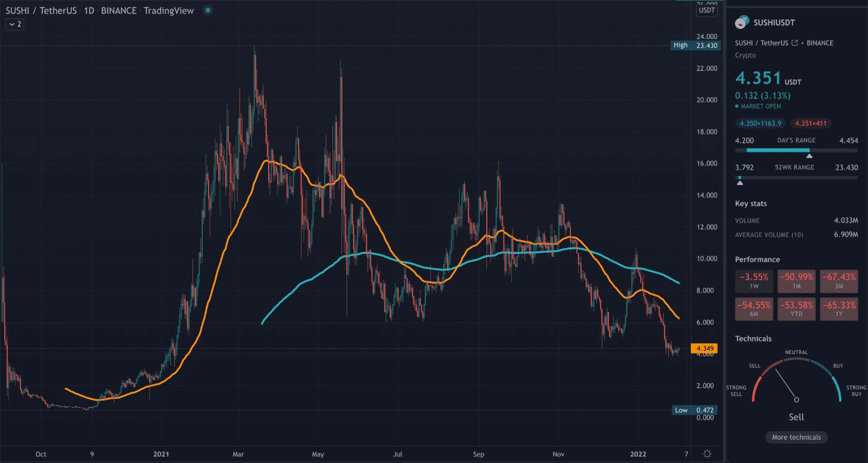The width and height of the screenshot is (868, 463).
Task: Click the VOLUME value 4.033M
Action: (x=846, y=221)
